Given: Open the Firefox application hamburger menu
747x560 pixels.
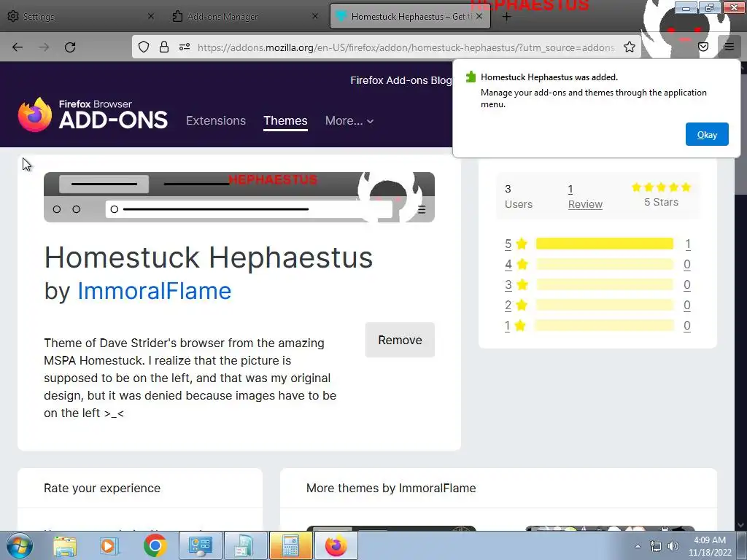Looking at the screenshot, I should pos(729,47).
